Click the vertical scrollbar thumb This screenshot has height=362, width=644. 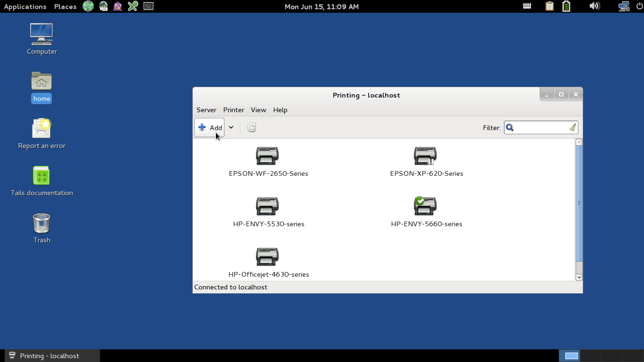click(579, 204)
